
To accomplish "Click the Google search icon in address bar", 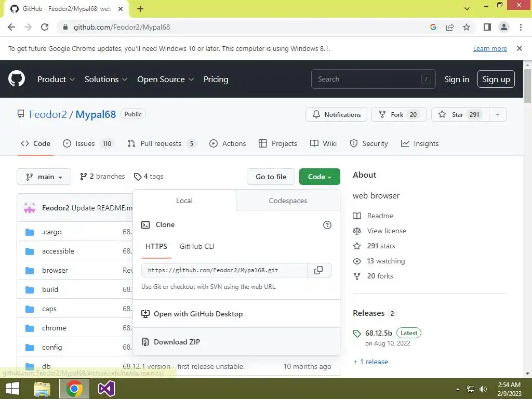I will 433,27.
